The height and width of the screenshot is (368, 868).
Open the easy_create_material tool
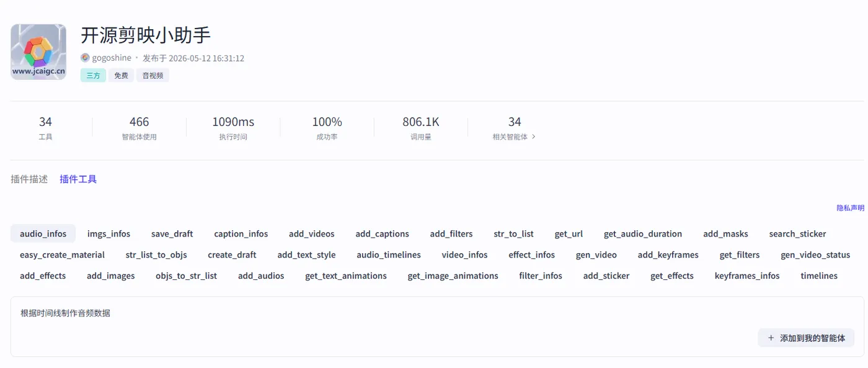click(x=62, y=255)
